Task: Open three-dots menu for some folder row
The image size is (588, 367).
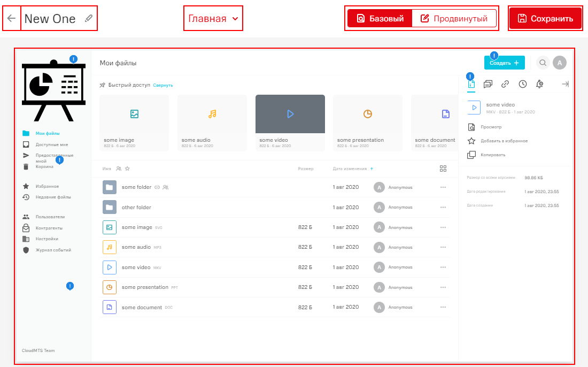Action: point(443,187)
